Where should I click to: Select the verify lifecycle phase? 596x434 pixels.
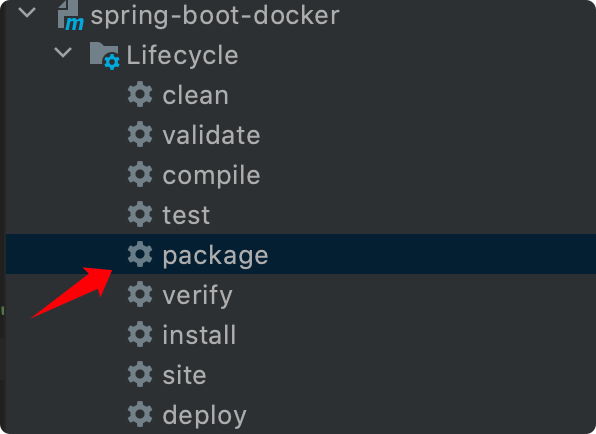pyautogui.click(x=197, y=296)
